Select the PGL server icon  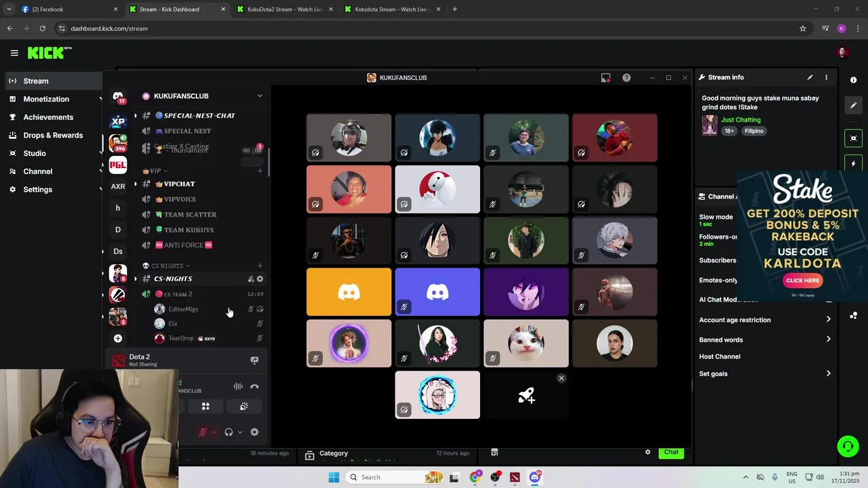point(118,165)
